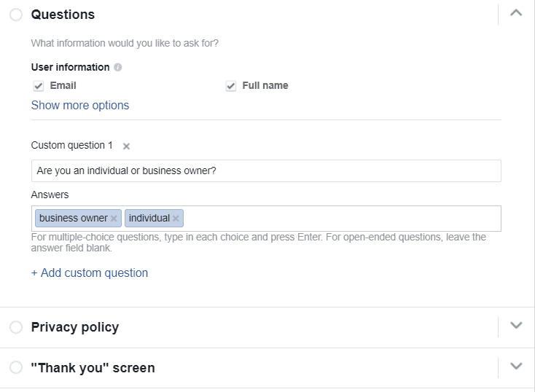Click the empty area in the Answers field
Viewport: 535px width, 392px height.
[x=343, y=219]
